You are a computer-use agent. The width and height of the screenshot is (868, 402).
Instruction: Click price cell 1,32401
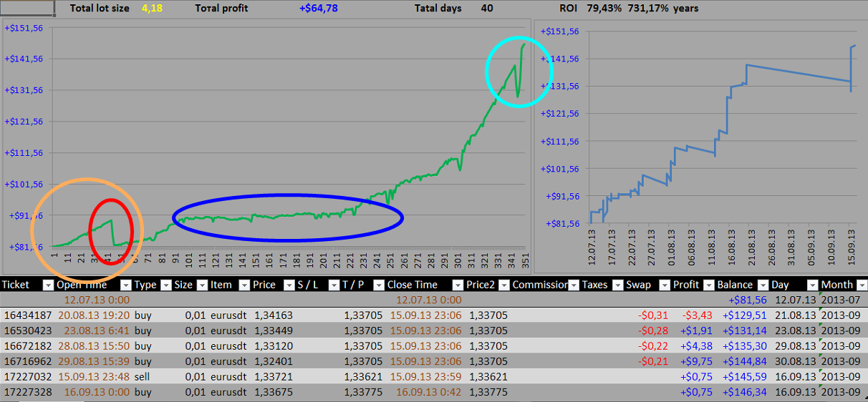click(274, 361)
